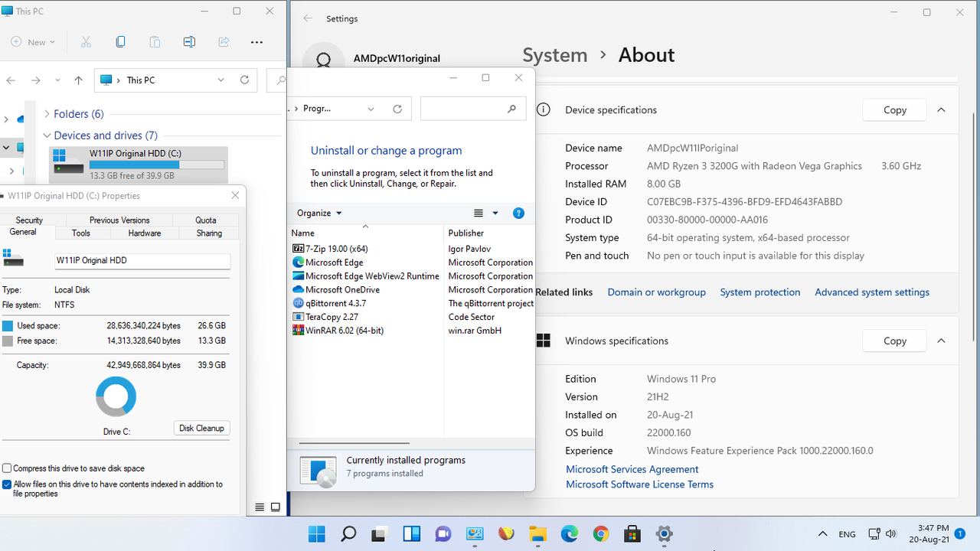The width and height of the screenshot is (980, 551).
Task: Click the drive label text field
Action: [x=142, y=261]
